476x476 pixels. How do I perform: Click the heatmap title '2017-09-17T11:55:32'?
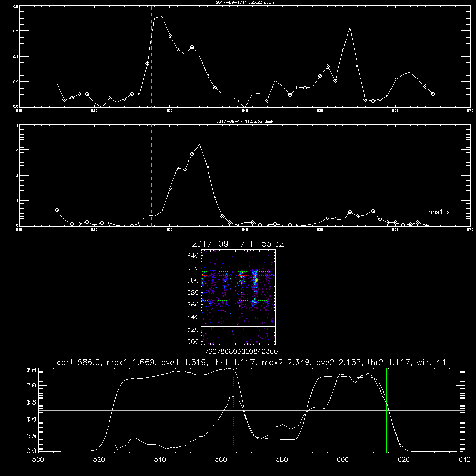238,244
